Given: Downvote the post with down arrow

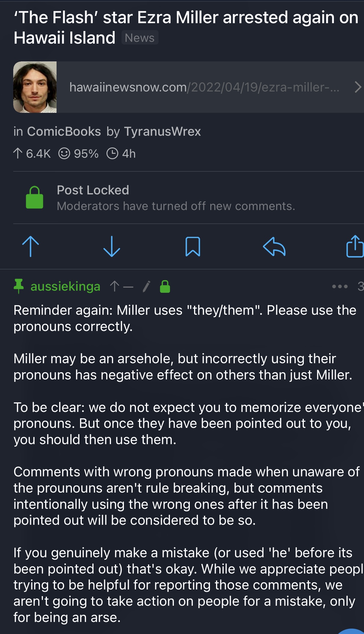Looking at the screenshot, I should click(x=112, y=246).
